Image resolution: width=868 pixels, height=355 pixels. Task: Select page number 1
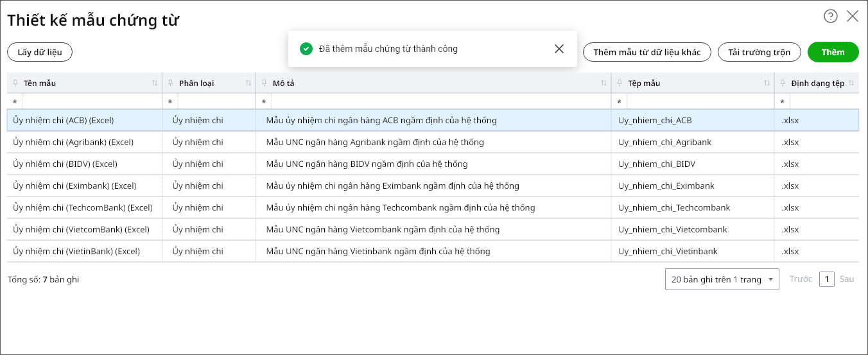click(x=827, y=279)
